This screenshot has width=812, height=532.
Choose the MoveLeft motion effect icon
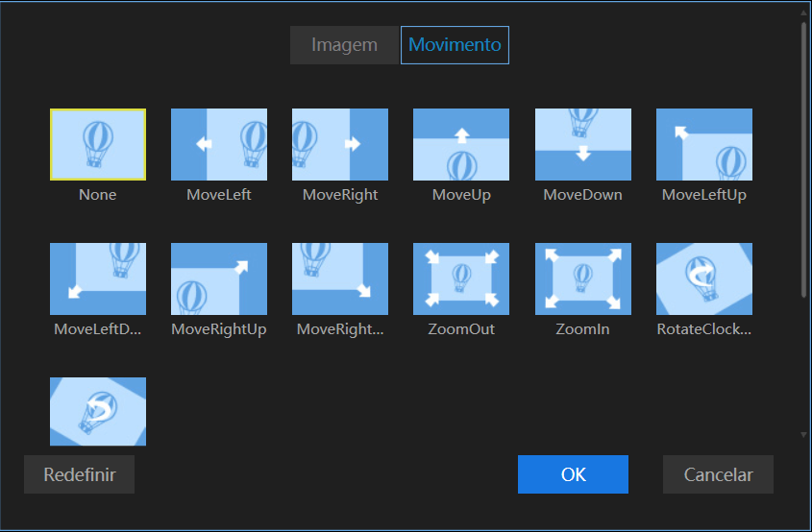tap(219, 144)
